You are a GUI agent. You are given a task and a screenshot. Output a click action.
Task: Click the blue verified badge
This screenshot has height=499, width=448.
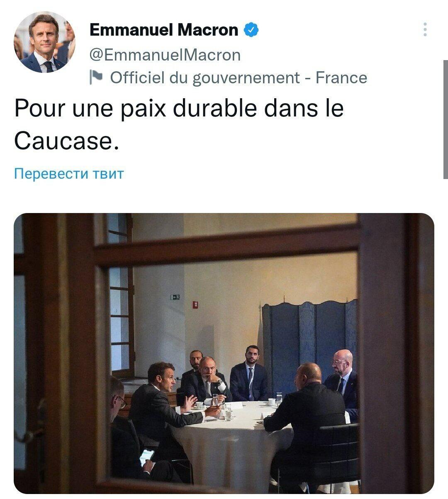pyautogui.click(x=251, y=30)
